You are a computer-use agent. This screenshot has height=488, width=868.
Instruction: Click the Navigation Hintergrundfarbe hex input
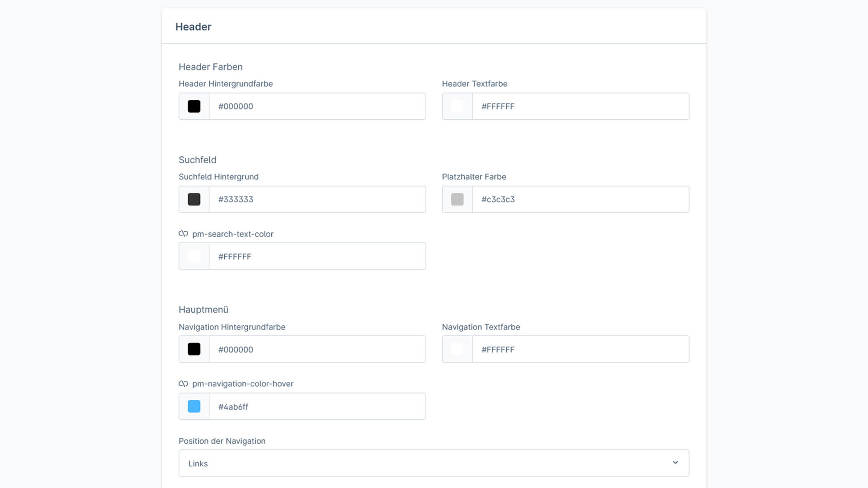[x=316, y=349]
